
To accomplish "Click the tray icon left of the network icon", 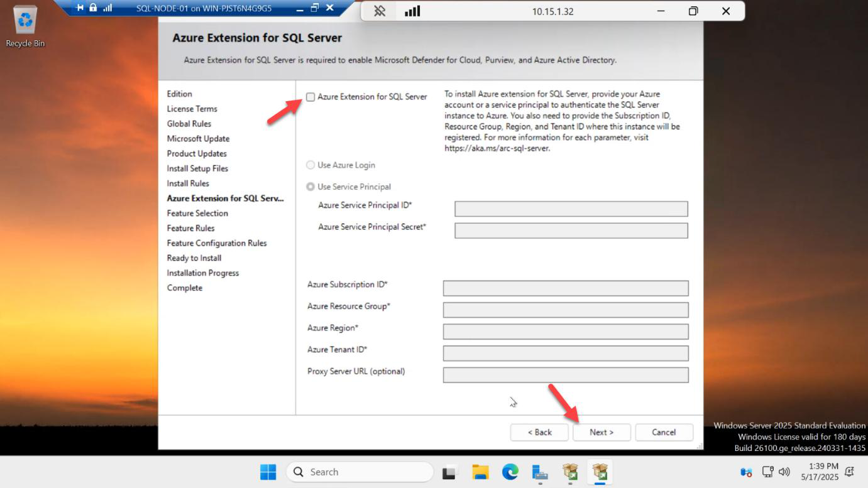I will pyautogui.click(x=747, y=472).
